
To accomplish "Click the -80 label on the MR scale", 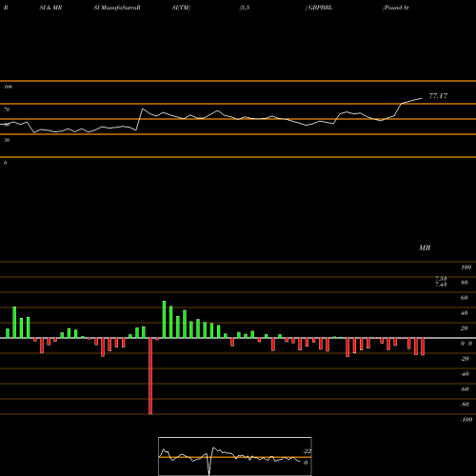I will coord(465,405).
